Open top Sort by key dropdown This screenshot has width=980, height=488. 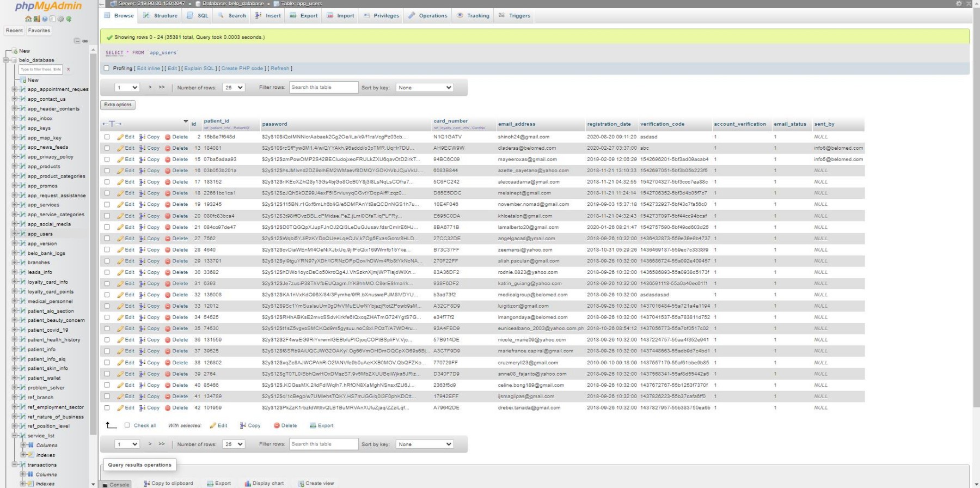tap(425, 88)
